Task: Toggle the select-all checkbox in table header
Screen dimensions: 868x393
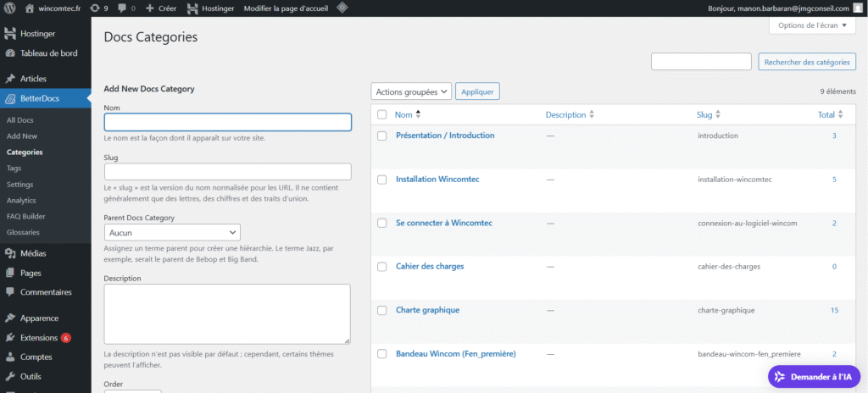Action: click(x=381, y=114)
